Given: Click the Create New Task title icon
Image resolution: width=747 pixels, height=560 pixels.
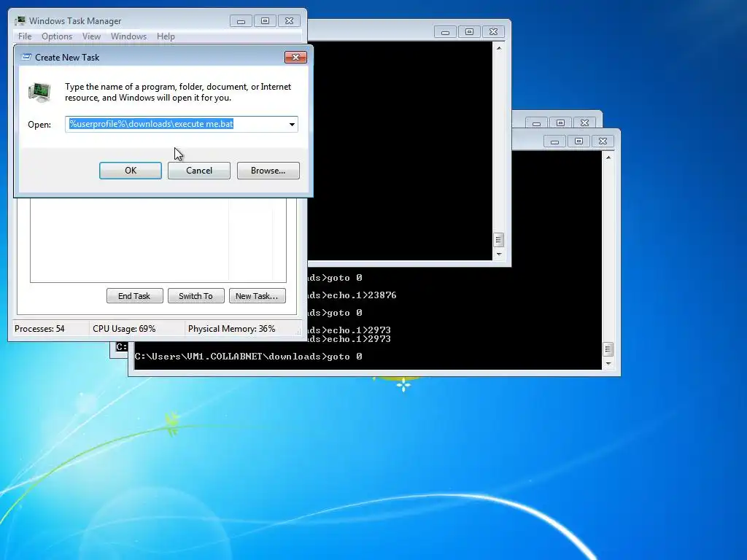Looking at the screenshot, I should pyautogui.click(x=26, y=57).
